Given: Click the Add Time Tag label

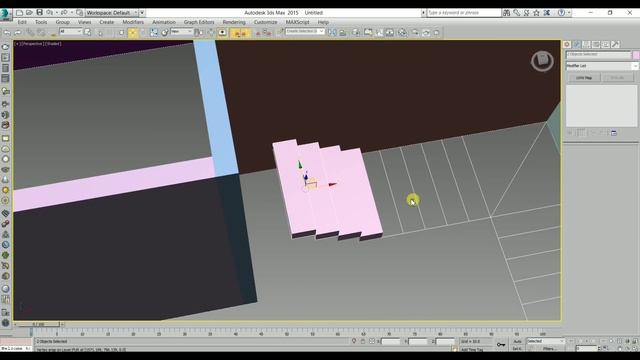Looking at the screenshot, I should [x=472, y=349].
